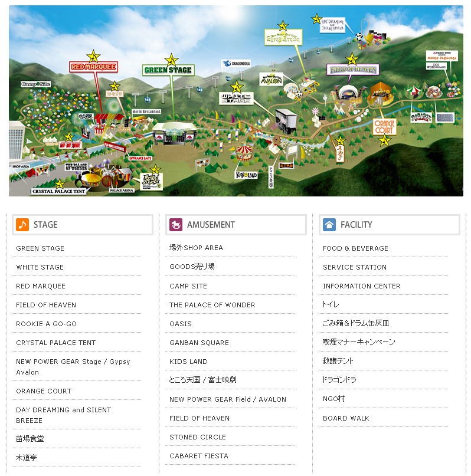Open the WHITE STAGE link in the list
The image size is (471, 476).
coord(40,267)
